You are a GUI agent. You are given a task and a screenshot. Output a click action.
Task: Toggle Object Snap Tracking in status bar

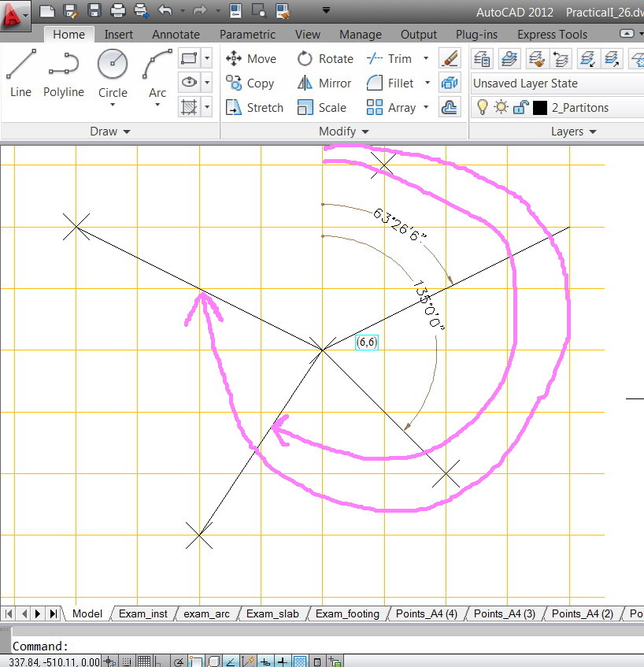(x=231, y=661)
